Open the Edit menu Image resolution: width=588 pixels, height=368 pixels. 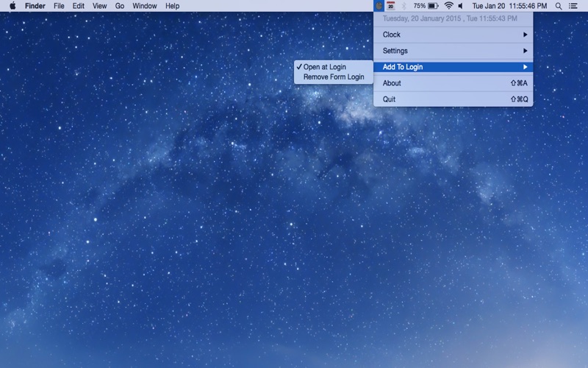click(x=79, y=6)
